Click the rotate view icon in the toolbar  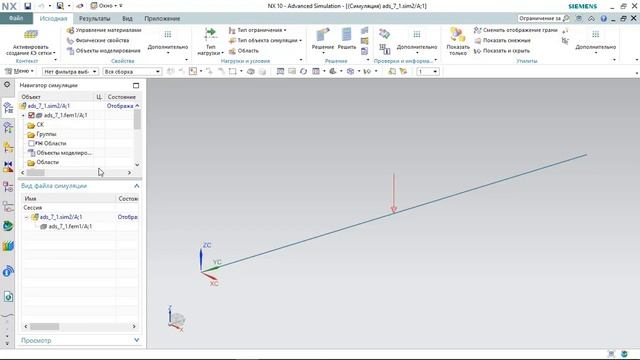(x=303, y=71)
